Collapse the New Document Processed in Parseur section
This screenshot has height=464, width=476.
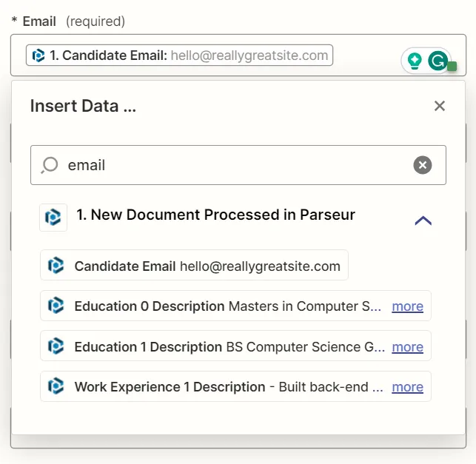click(x=423, y=221)
